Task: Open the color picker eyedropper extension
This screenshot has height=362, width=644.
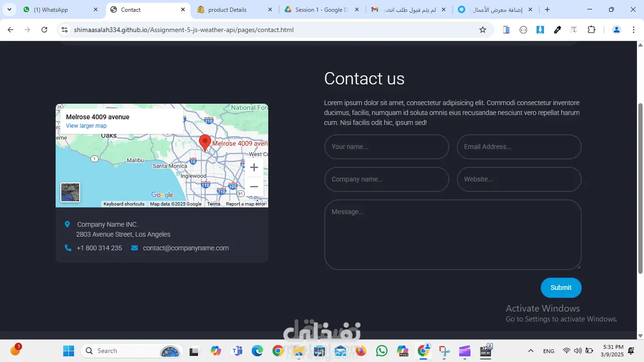Action: point(557,30)
